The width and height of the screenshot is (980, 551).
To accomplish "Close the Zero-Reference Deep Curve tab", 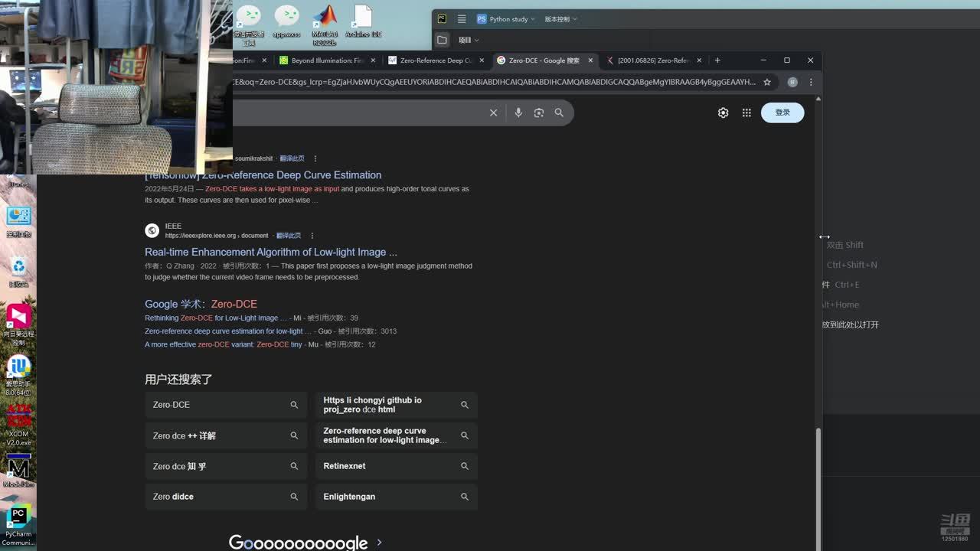I will (482, 60).
